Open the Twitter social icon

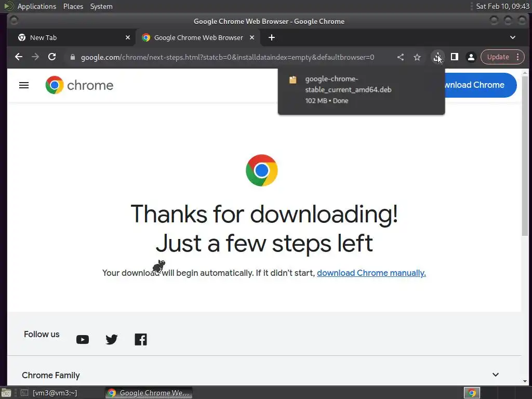click(112, 339)
